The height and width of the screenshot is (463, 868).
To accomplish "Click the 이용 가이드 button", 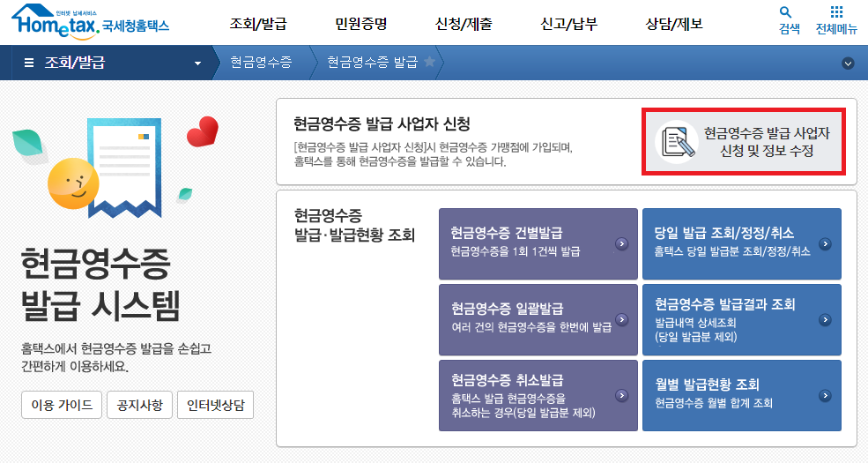I will click(62, 405).
